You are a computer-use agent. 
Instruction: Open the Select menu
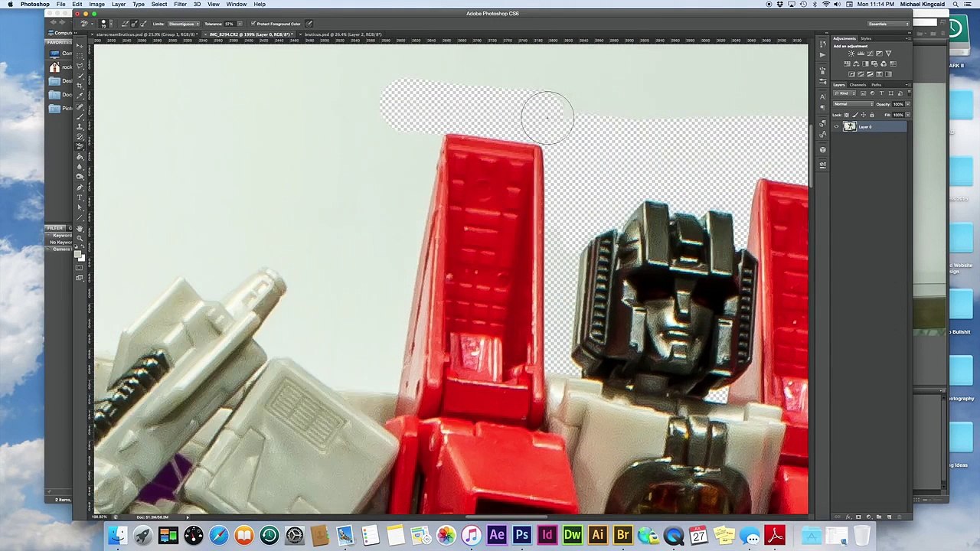tap(159, 5)
